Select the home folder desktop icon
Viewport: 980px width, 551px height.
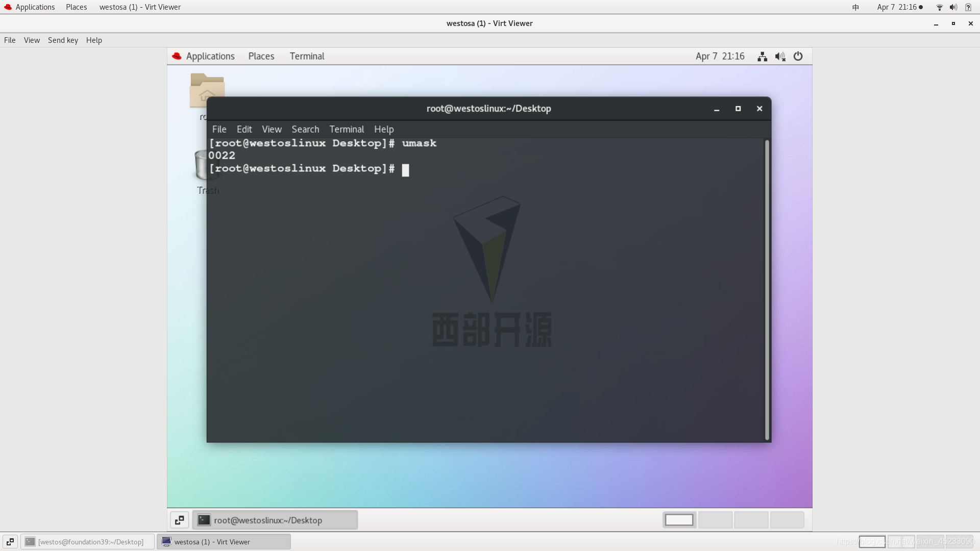coord(207,91)
